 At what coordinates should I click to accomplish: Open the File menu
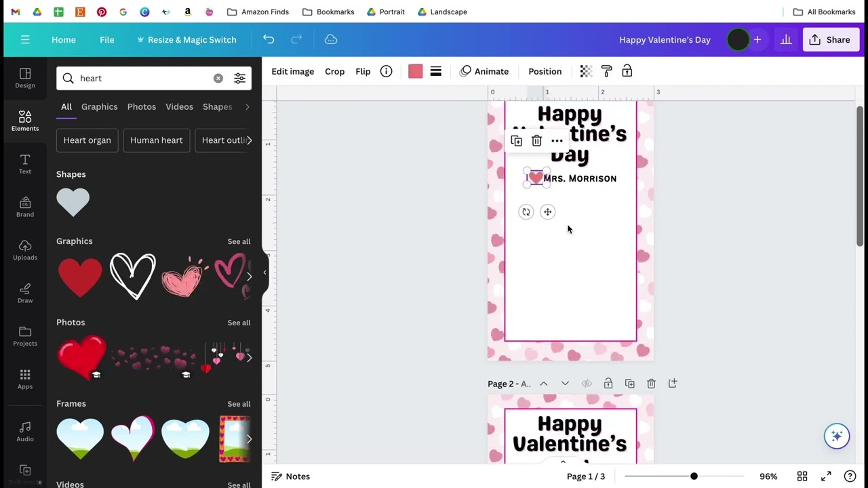(x=107, y=39)
